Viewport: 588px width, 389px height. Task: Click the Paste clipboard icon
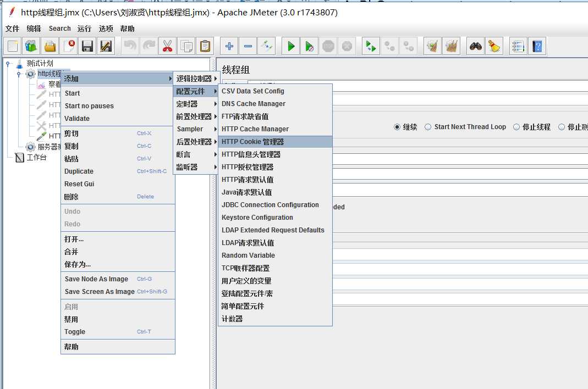205,47
